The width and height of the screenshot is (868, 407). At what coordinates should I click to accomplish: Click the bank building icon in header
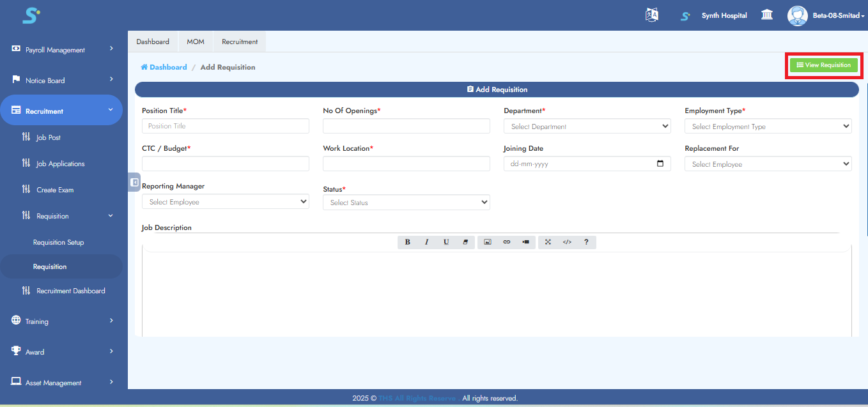(767, 15)
